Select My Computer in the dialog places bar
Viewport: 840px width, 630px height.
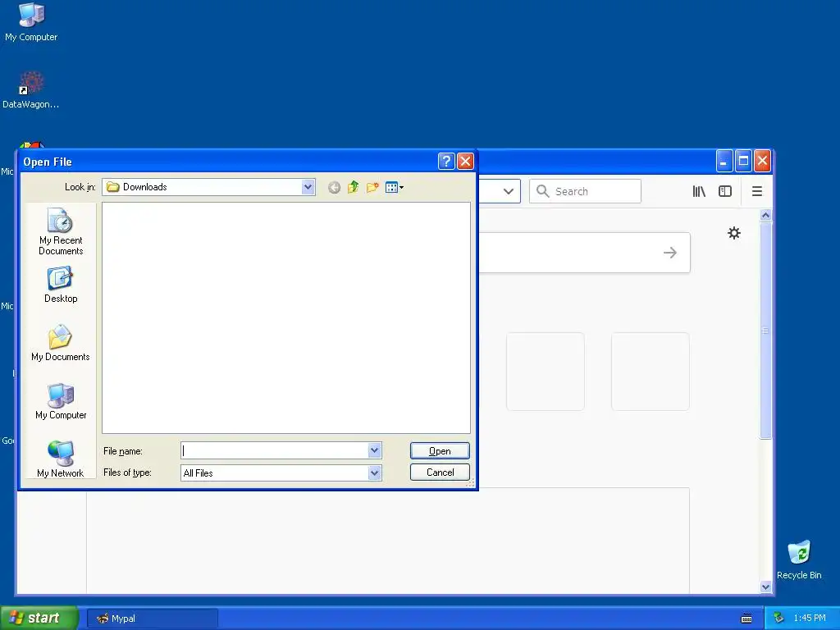pos(61,401)
